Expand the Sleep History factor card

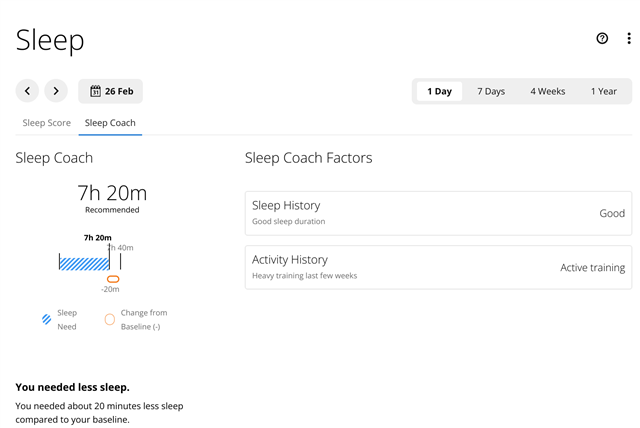438,213
